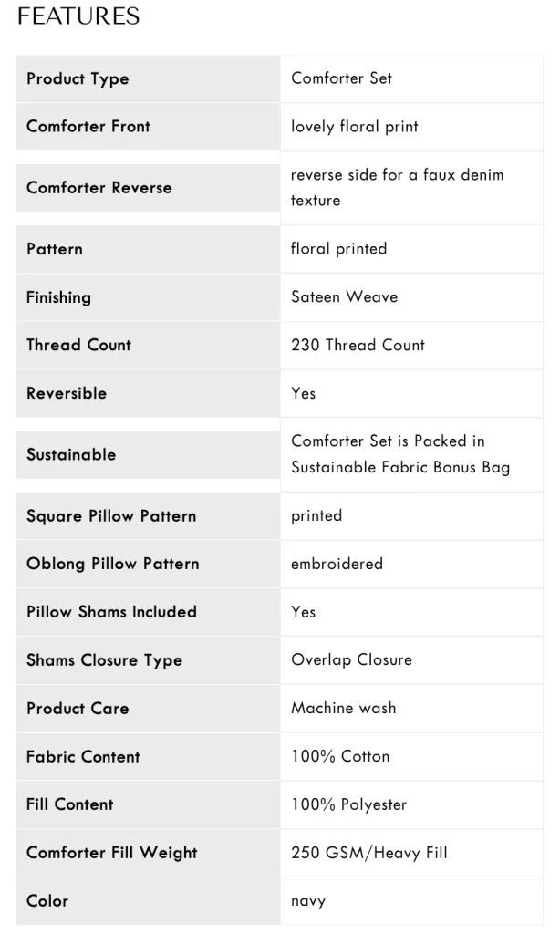Select the Overlap Closure value
The width and height of the screenshot is (560, 934).
pyautogui.click(x=351, y=660)
